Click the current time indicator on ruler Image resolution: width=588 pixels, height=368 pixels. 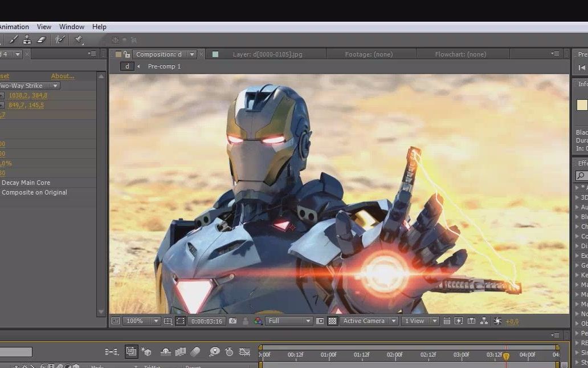tap(506, 356)
